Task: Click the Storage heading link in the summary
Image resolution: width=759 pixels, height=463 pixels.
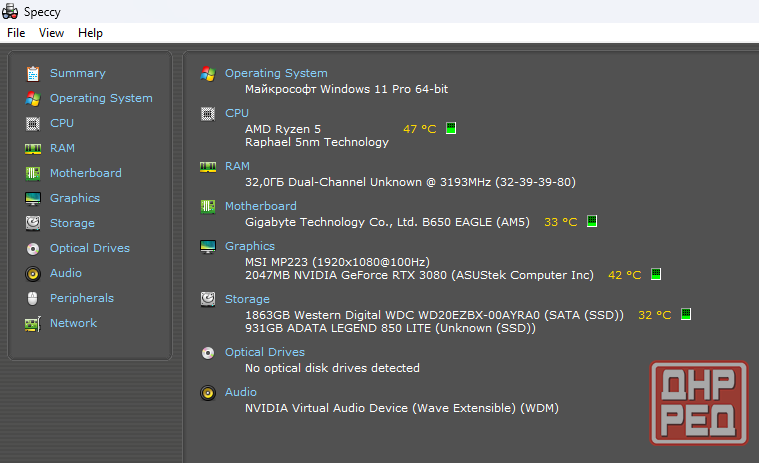Action: pyautogui.click(x=247, y=299)
